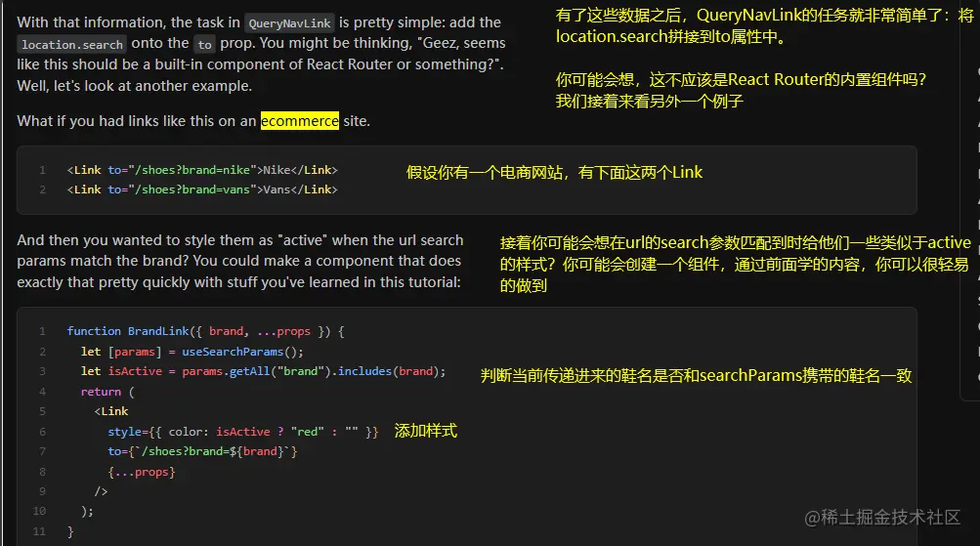This screenshot has width=980, height=546.
Task: Click the '/>' self-closing tag line
Action: [x=102, y=491]
